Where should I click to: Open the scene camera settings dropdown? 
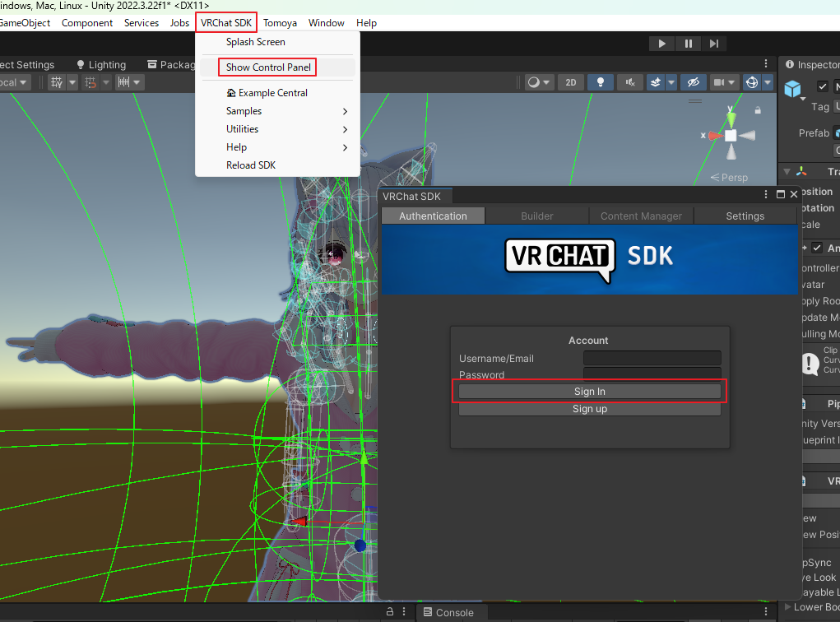point(724,82)
